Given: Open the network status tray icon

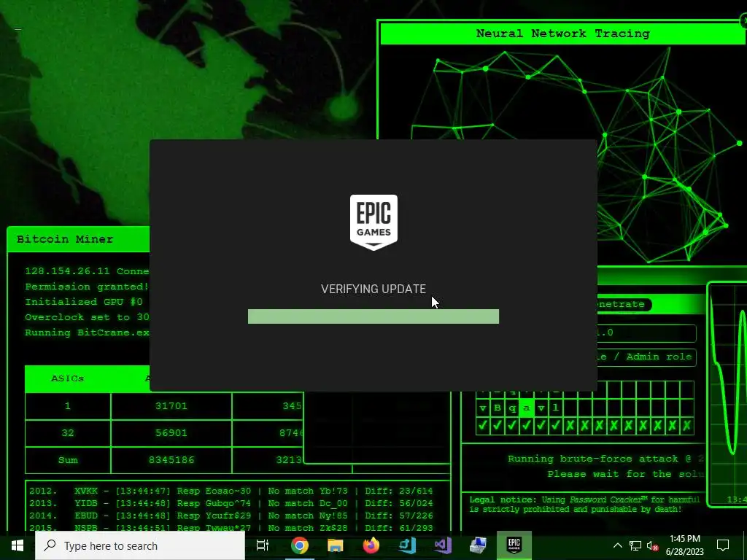Looking at the screenshot, I should coord(635,545).
